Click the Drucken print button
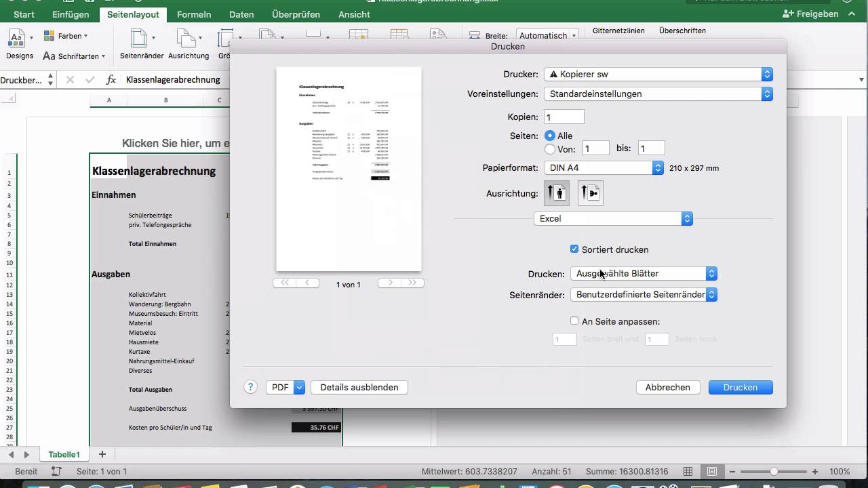 (741, 388)
